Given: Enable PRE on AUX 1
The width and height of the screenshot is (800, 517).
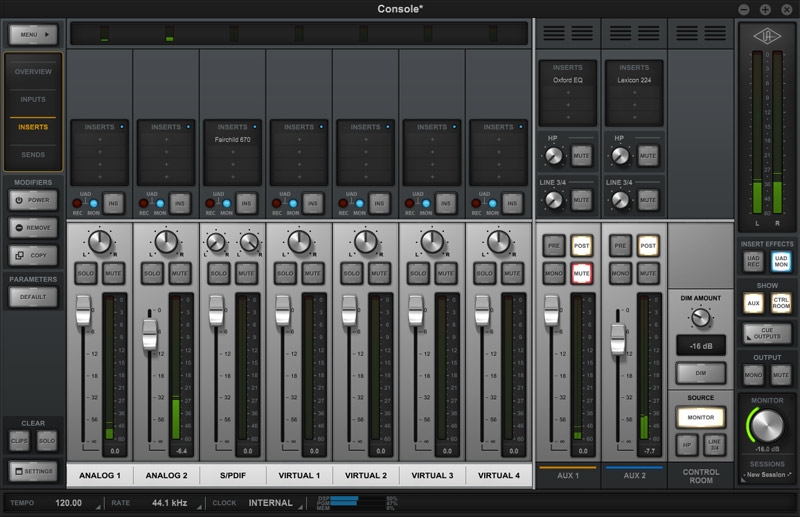Looking at the screenshot, I should click(554, 246).
